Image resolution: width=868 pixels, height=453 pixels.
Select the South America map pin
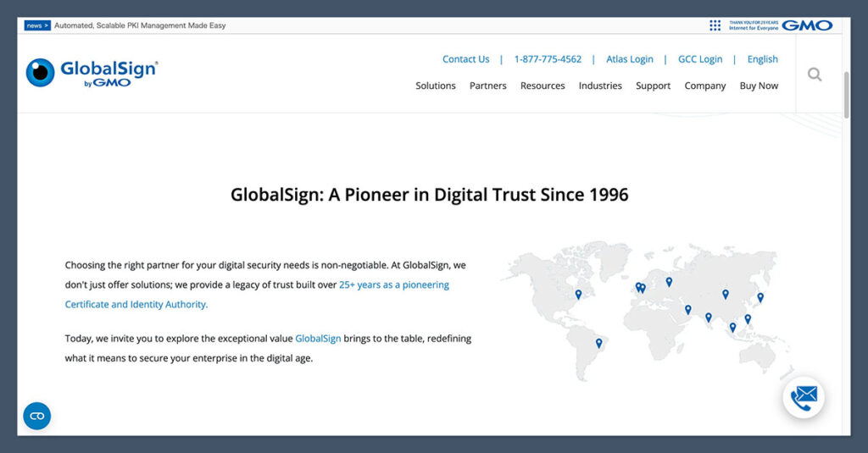pyautogui.click(x=598, y=344)
